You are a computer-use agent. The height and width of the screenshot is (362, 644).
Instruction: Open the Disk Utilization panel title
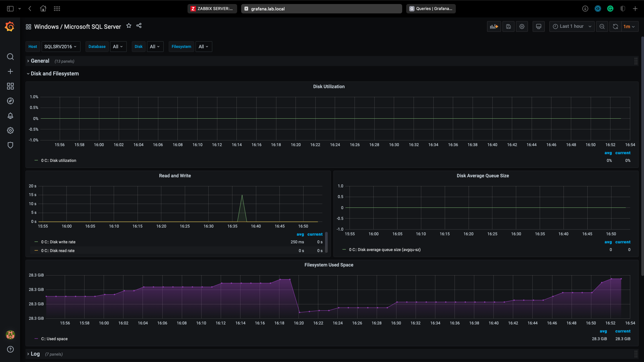(329, 86)
